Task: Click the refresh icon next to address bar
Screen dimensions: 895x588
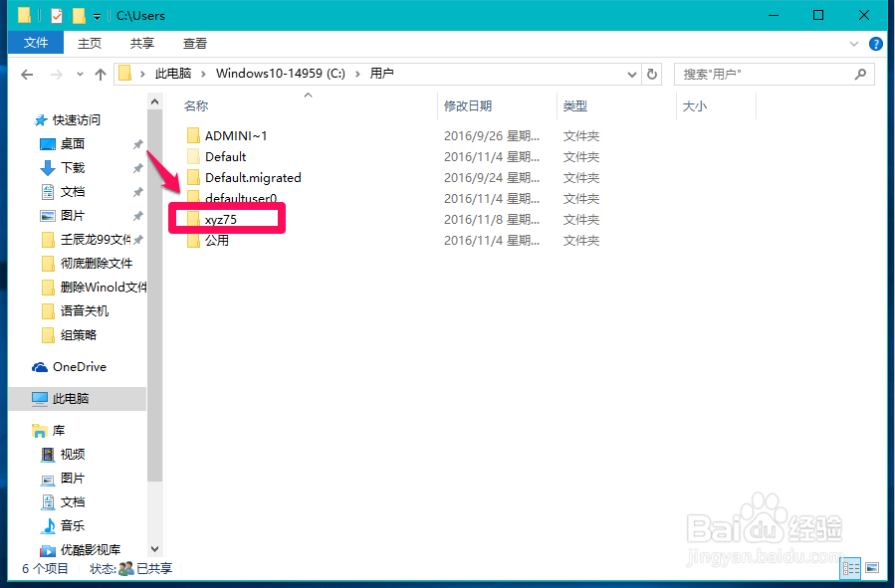Action: (x=651, y=73)
